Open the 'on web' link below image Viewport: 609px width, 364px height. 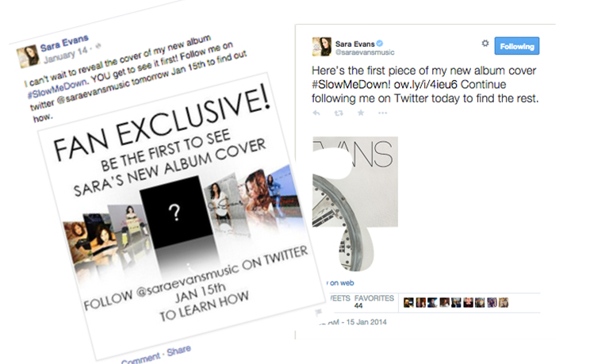340,283
